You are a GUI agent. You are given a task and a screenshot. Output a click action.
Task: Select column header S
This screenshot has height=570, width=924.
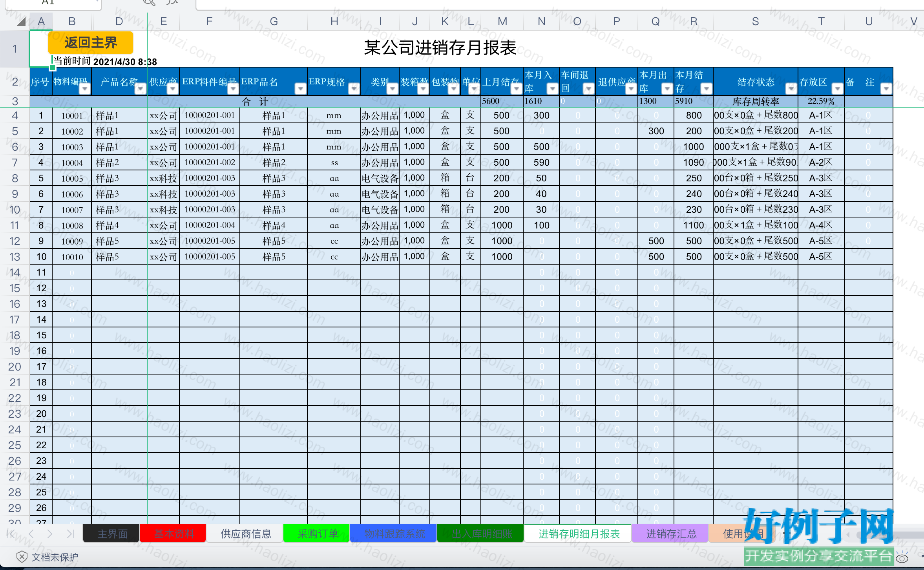click(755, 22)
